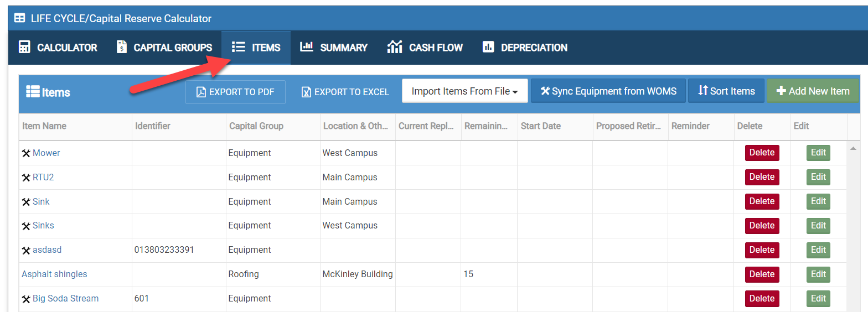Switch to the Items tab
Image resolution: width=868 pixels, height=312 pixels.
(256, 48)
